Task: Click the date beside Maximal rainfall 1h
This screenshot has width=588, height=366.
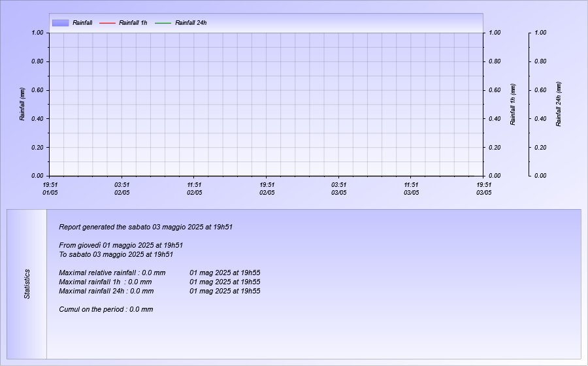Action: pyautogui.click(x=225, y=282)
